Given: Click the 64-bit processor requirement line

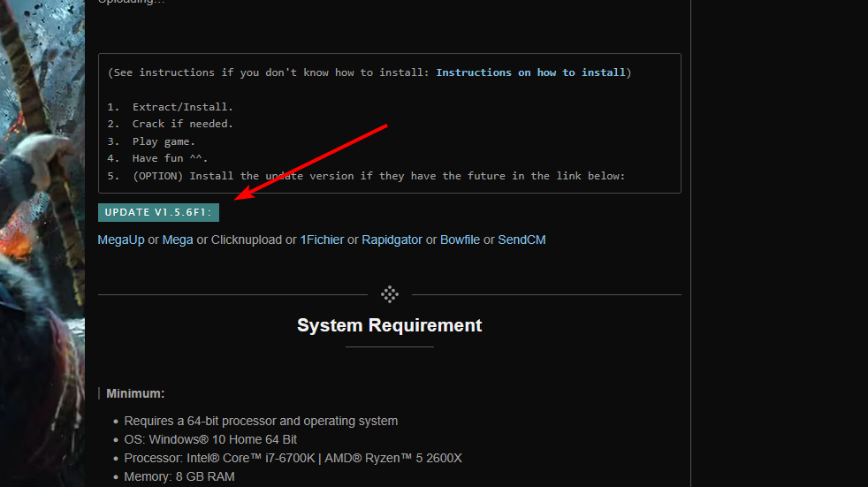Looking at the screenshot, I should click(x=261, y=421).
